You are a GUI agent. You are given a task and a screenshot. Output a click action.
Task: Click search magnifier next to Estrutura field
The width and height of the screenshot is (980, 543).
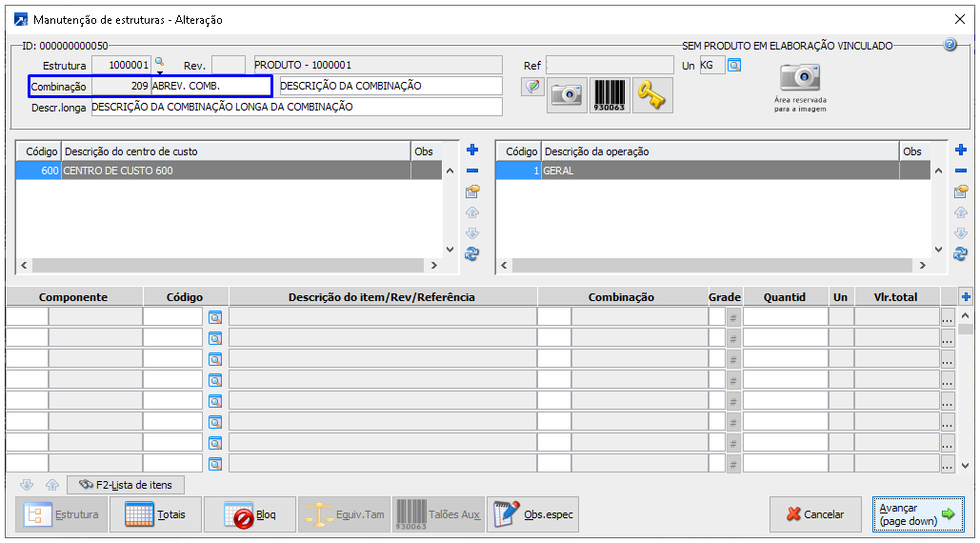159,62
